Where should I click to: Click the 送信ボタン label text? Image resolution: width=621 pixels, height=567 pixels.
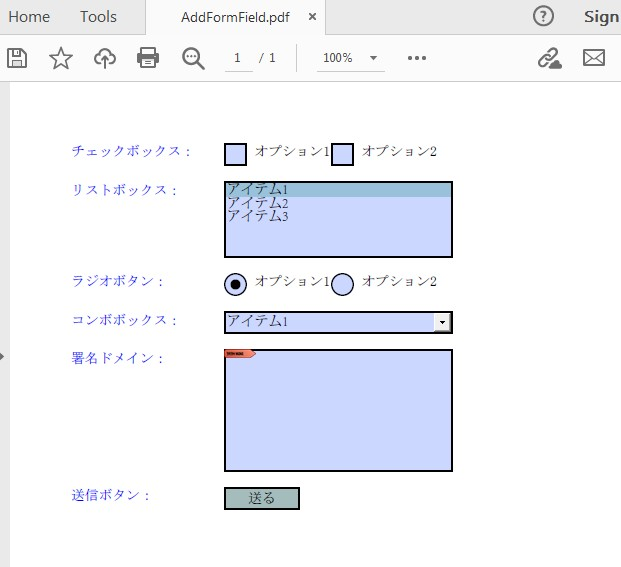pos(110,495)
